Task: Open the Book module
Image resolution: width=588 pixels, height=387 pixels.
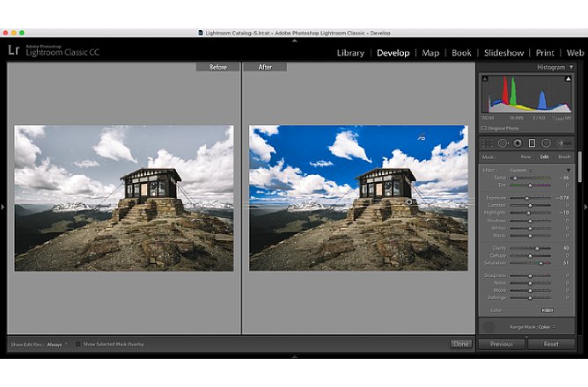Action: (461, 53)
